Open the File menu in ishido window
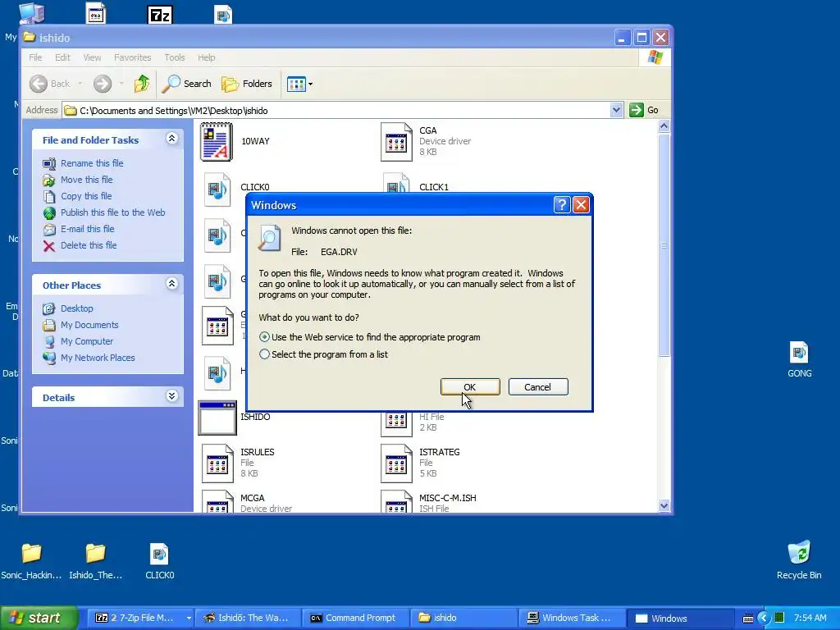The width and height of the screenshot is (840, 630). tap(35, 57)
